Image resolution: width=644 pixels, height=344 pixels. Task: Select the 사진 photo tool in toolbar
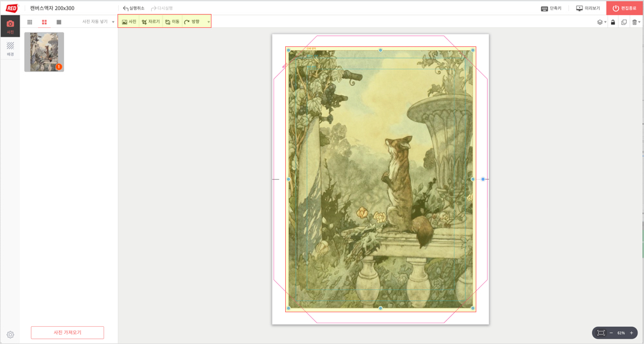129,22
